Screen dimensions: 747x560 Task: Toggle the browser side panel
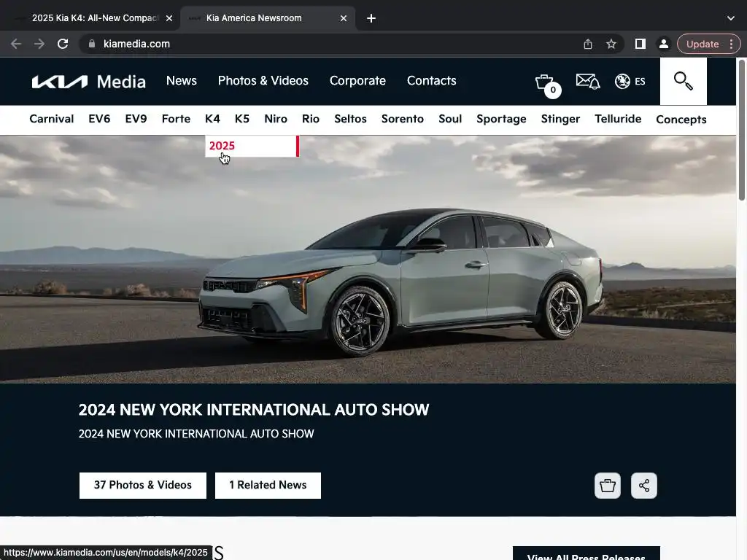pos(640,44)
